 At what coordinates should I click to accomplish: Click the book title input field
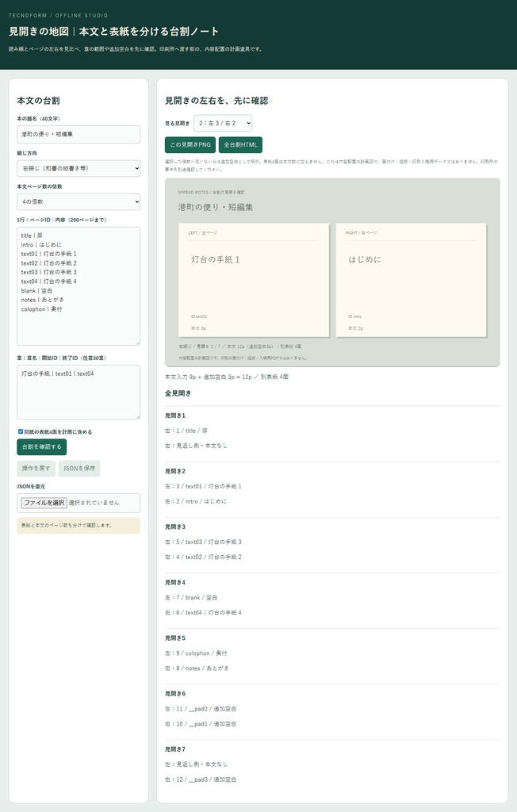tap(79, 134)
